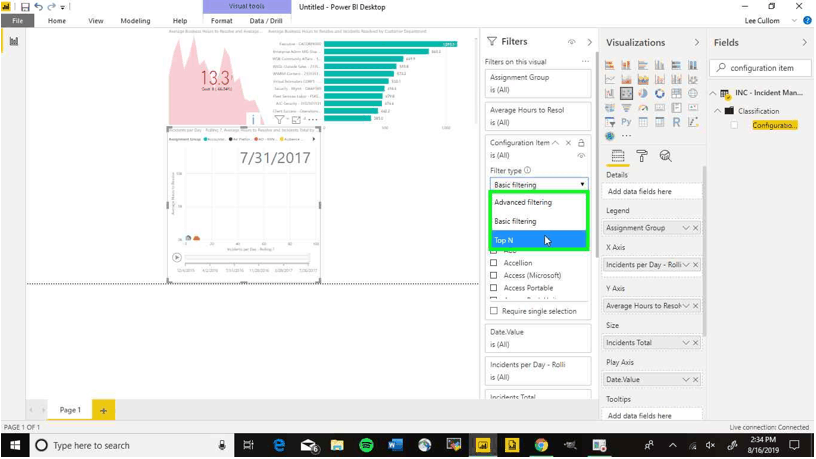Open the Basic filtering type dropdown
816x459 pixels.
coord(539,185)
